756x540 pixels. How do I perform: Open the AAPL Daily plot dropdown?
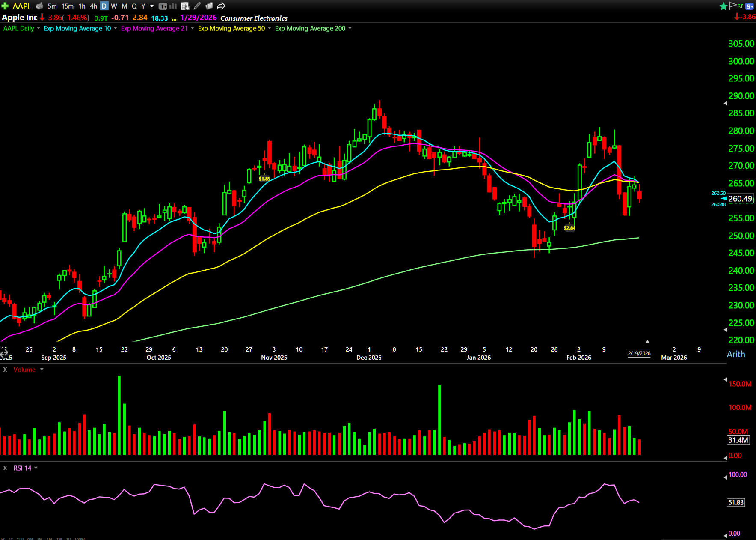pos(39,28)
